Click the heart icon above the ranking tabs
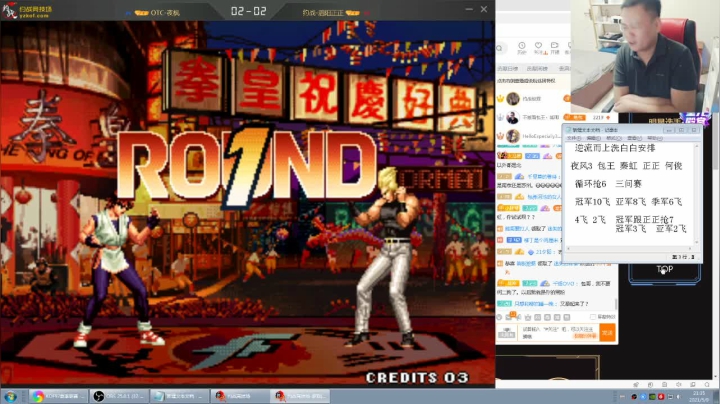The height and width of the screenshot is (404, 720). tap(538, 45)
